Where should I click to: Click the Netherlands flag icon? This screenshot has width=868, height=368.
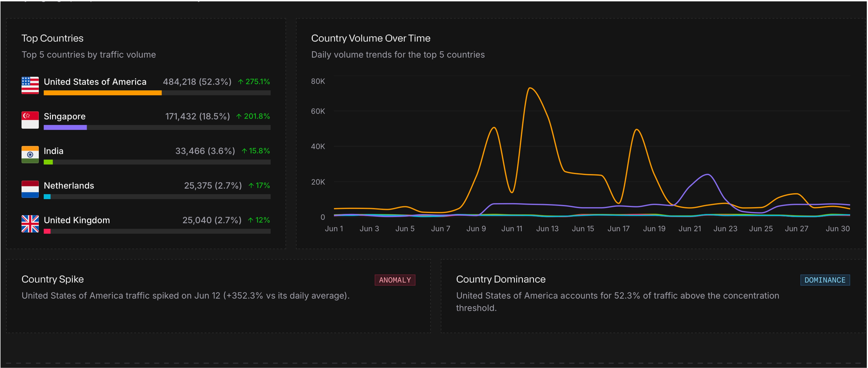tap(30, 189)
